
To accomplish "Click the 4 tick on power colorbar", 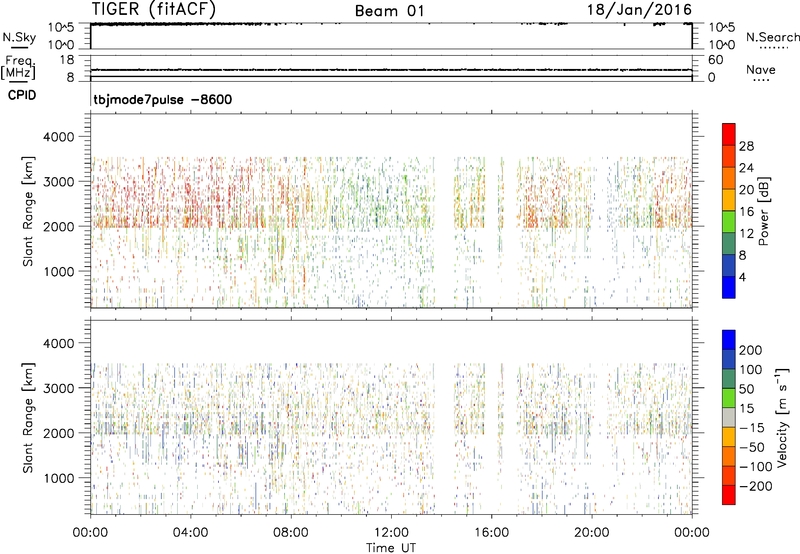I will coord(743,277).
